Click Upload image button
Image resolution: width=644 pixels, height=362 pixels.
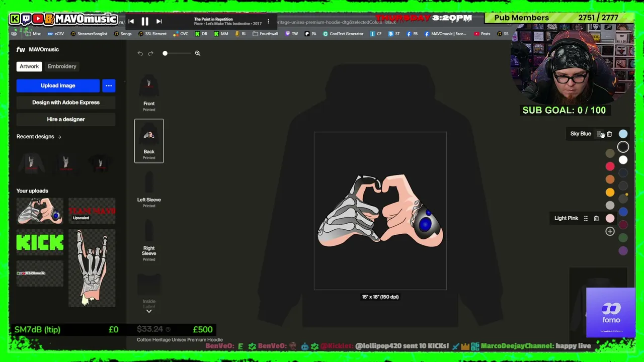58,85
